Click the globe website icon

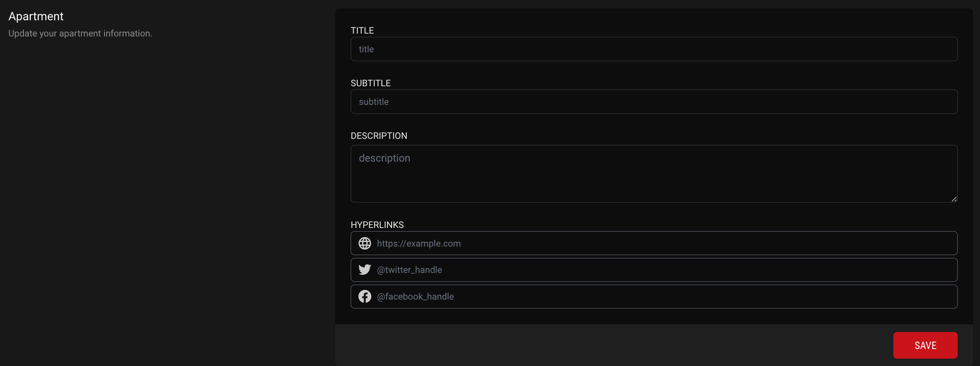click(x=364, y=243)
